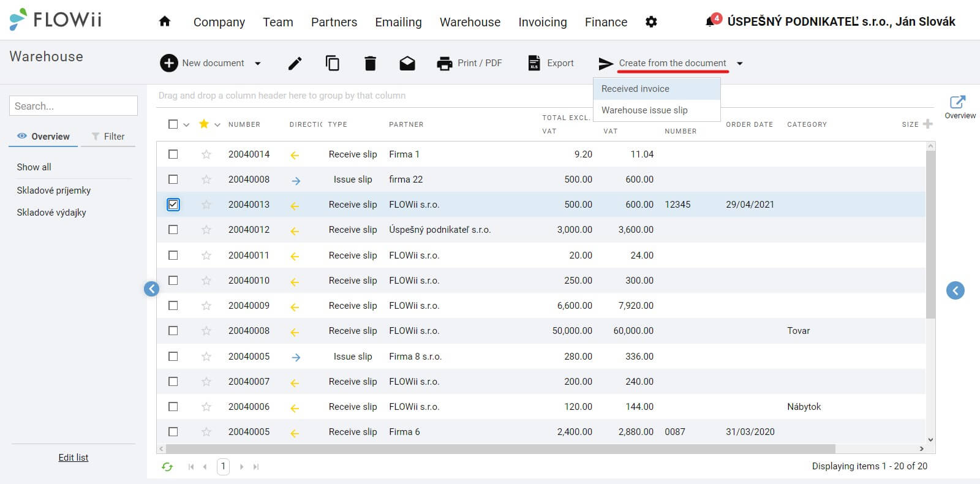Check the box for document 20040009

[x=173, y=306]
